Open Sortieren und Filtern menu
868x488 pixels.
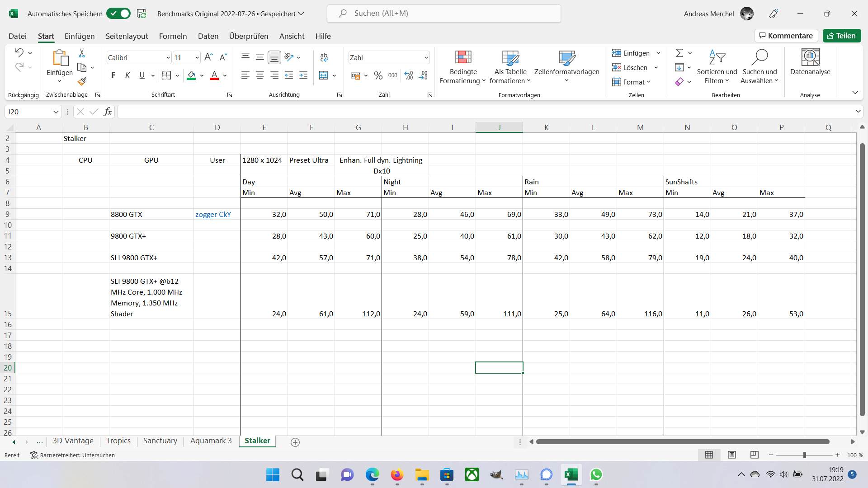pos(717,67)
